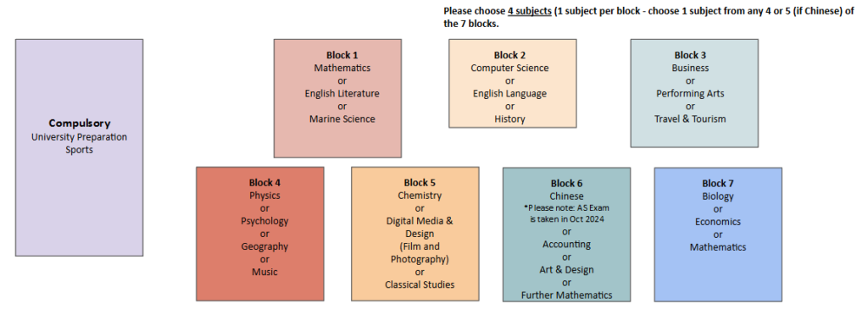Select Chinese in Block 6
Image resolution: width=868 pixels, height=309 pixels.
click(x=567, y=196)
